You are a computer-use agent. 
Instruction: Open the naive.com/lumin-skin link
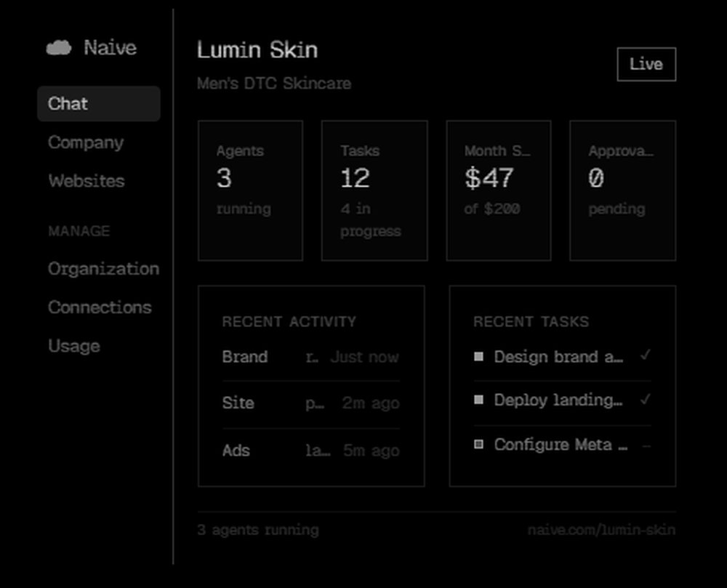[601, 530]
